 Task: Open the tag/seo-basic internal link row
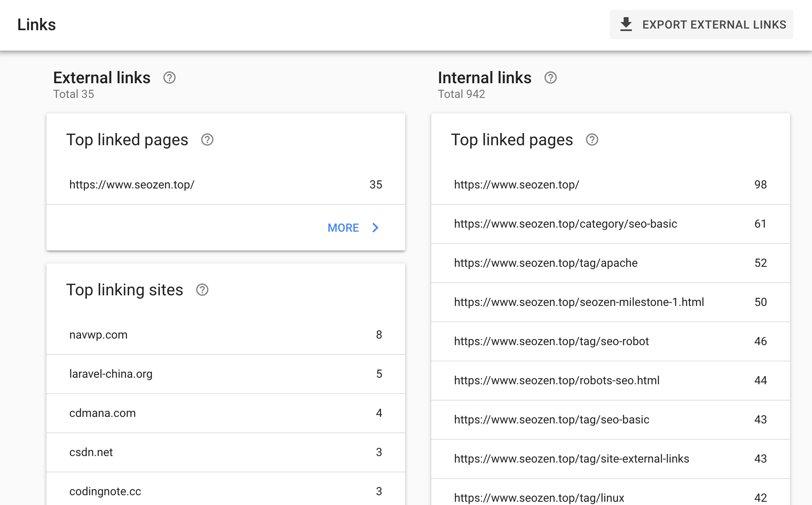point(611,420)
